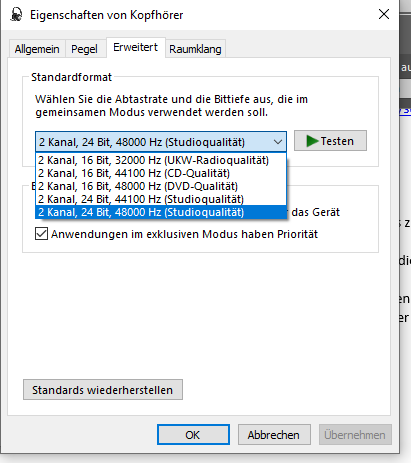The height and width of the screenshot is (463, 411).
Task: Click the dropdown chevron of Standardformat combo
Action: pos(278,142)
